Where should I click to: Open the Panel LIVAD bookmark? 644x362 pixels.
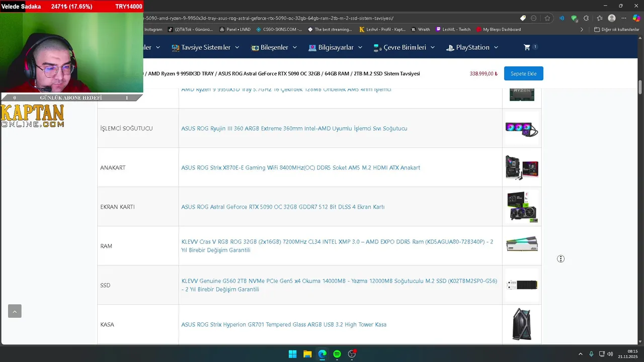(235, 30)
